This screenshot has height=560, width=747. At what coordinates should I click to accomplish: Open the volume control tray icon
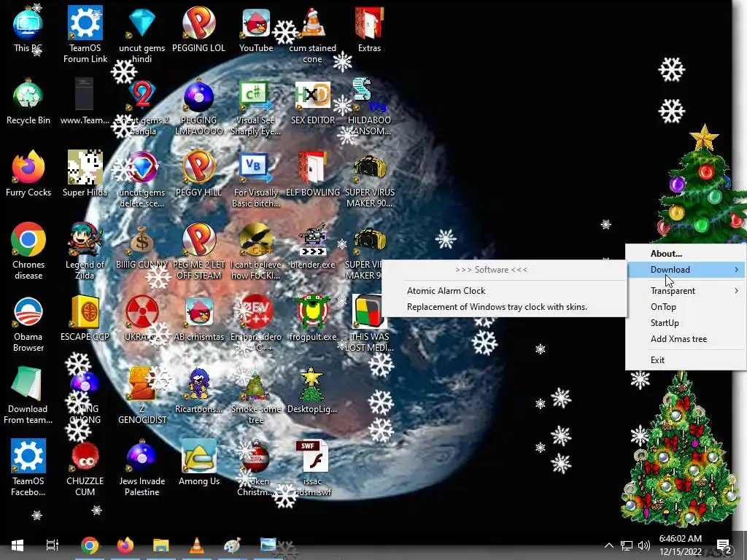(644, 545)
